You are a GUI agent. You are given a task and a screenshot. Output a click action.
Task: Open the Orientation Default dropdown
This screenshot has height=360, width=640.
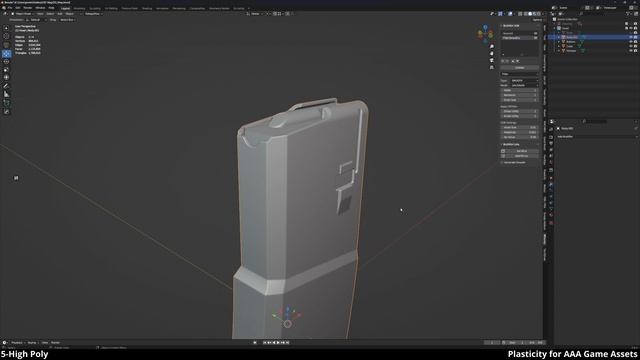click(x=36, y=20)
